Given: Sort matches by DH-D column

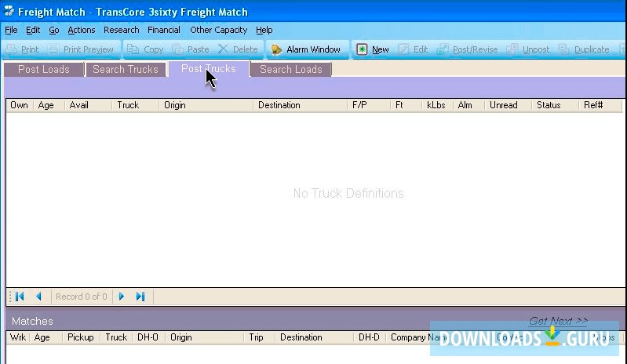Looking at the screenshot, I should 370,337.
